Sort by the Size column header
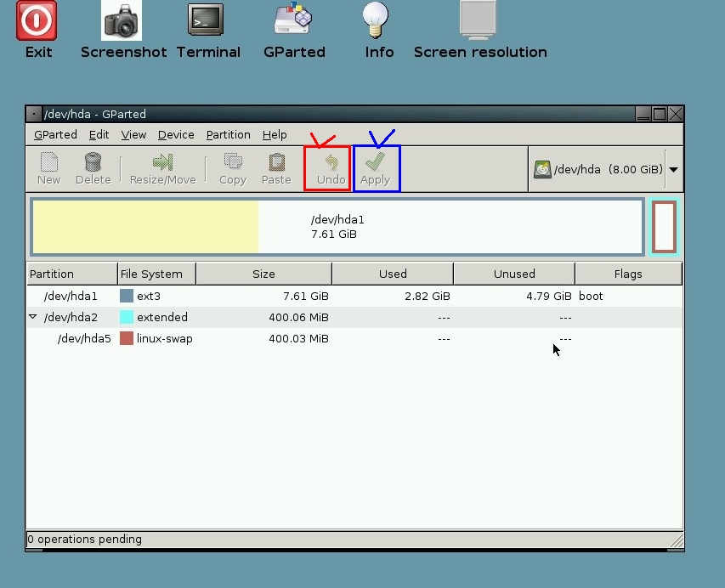Image resolution: width=725 pixels, height=588 pixels. point(264,274)
